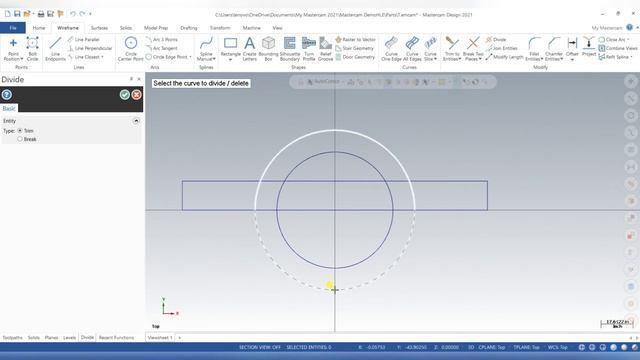Image resolution: width=640 pixels, height=360 pixels.
Task: Select Viewsheet 1 tab
Action: [x=160, y=338]
